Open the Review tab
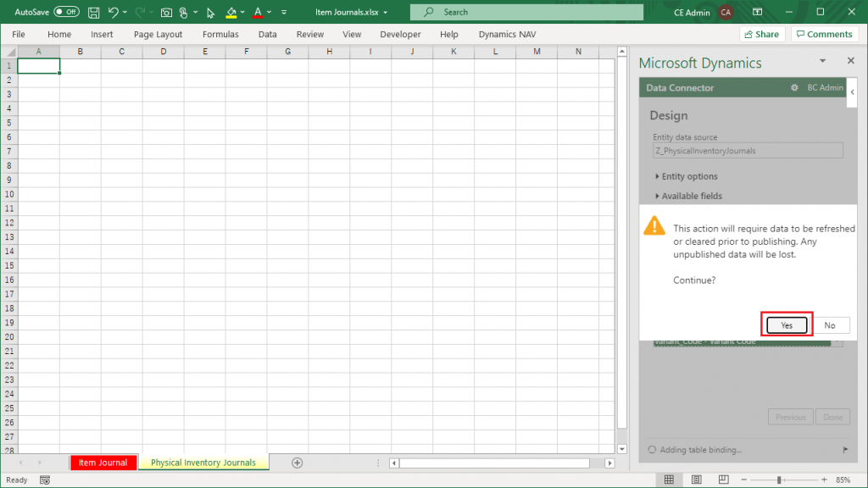Viewport: 868px width, 488px height. click(x=310, y=34)
